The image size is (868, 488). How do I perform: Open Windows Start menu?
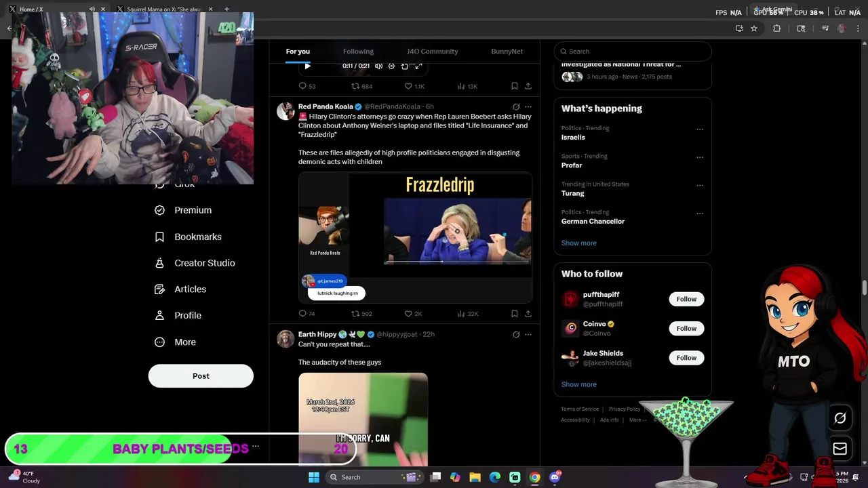314,477
